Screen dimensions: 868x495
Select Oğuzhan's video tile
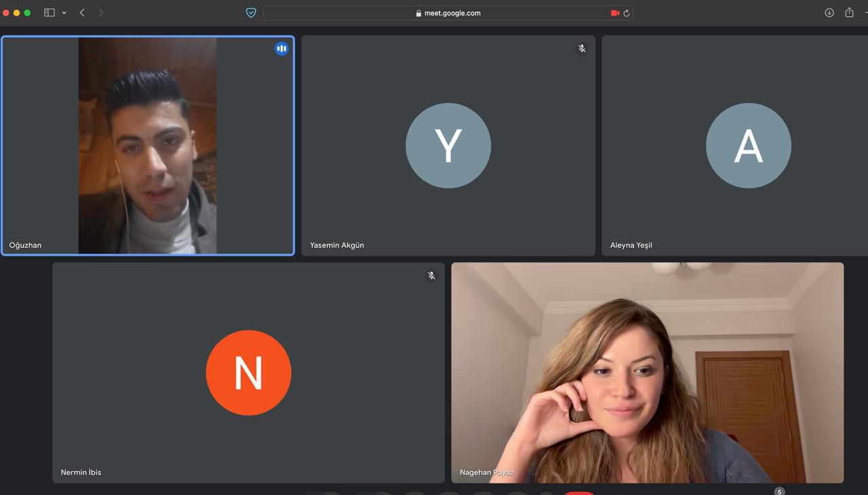point(148,146)
